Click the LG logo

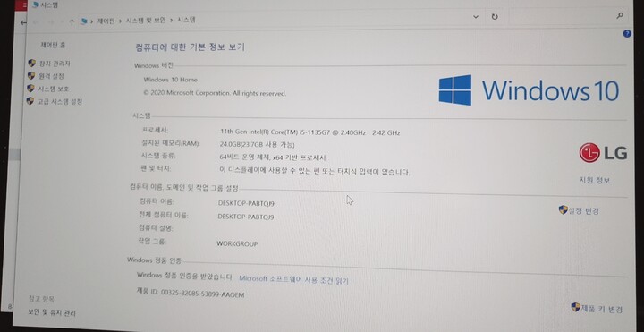pyautogui.click(x=603, y=153)
